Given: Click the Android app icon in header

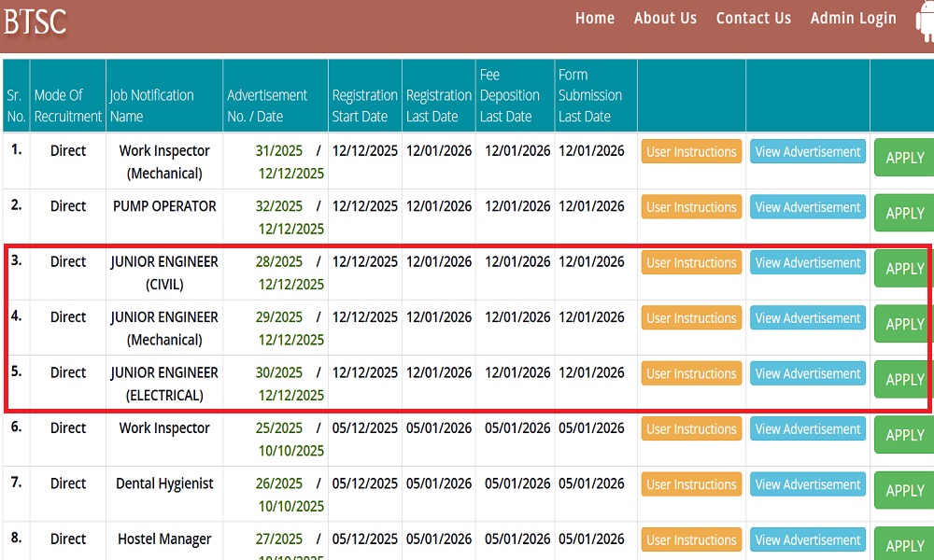Looking at the screenshot, I should (925, 21).
